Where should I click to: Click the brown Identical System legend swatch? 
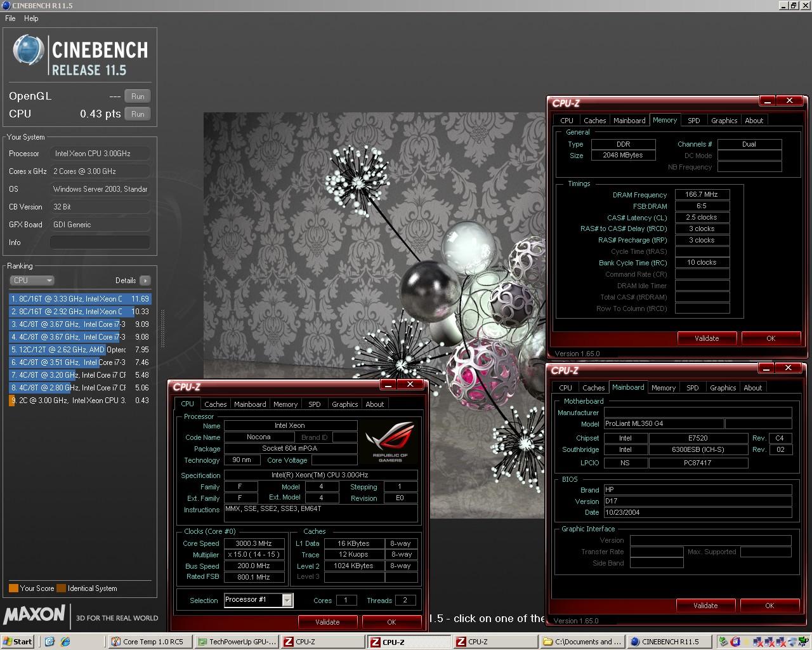pos(61,588)
